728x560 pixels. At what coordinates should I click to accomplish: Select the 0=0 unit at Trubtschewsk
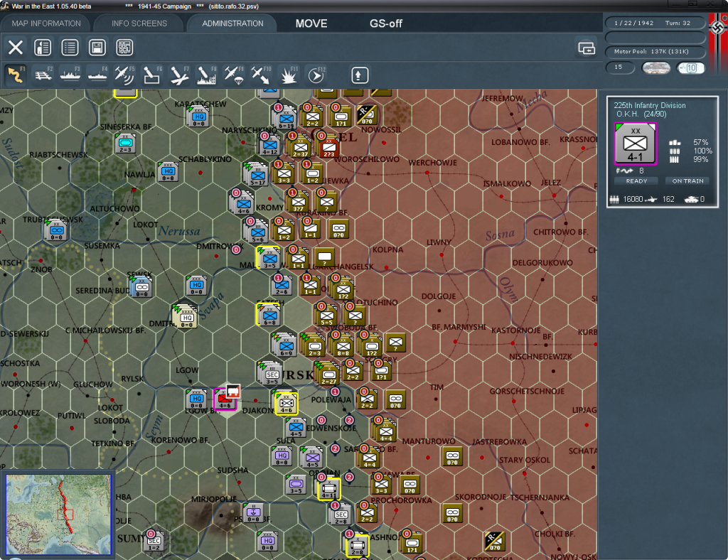(x=57, y=230)
